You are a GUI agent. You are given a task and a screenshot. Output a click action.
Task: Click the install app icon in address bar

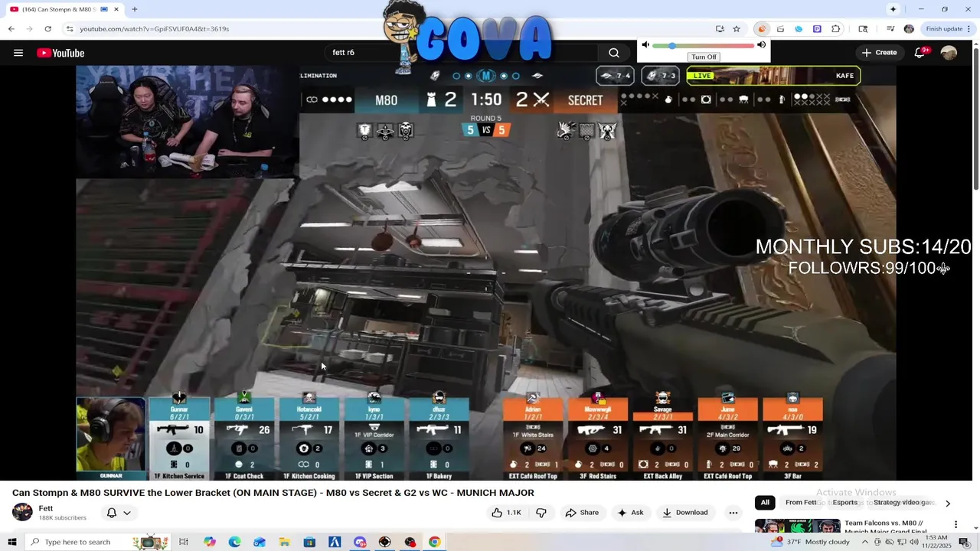click(x=720, y=29)
